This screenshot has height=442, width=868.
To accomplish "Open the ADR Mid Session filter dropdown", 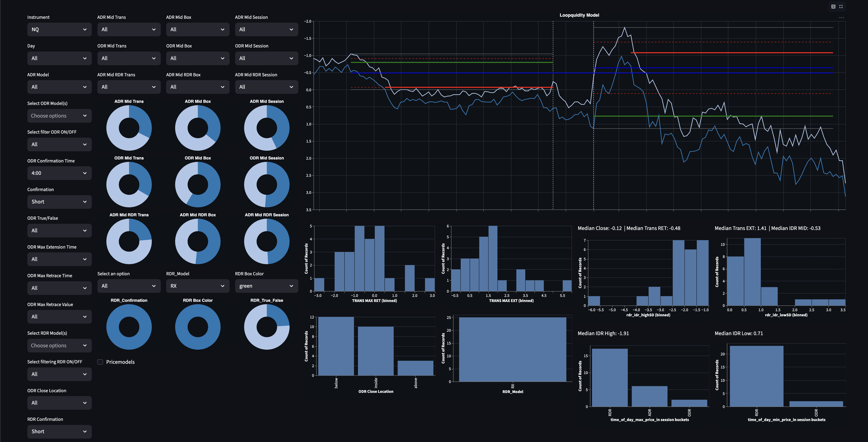I will click(266, 29).
